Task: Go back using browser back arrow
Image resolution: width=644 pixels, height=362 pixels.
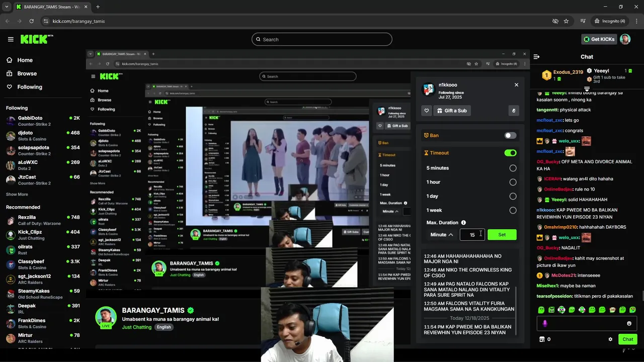Action: tap(8, 21)
